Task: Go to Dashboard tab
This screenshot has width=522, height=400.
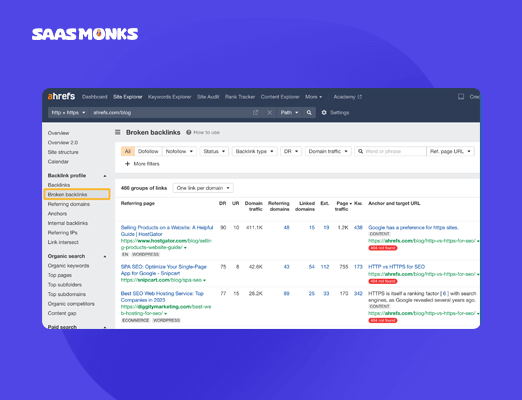Action: [x=95, y=97]
